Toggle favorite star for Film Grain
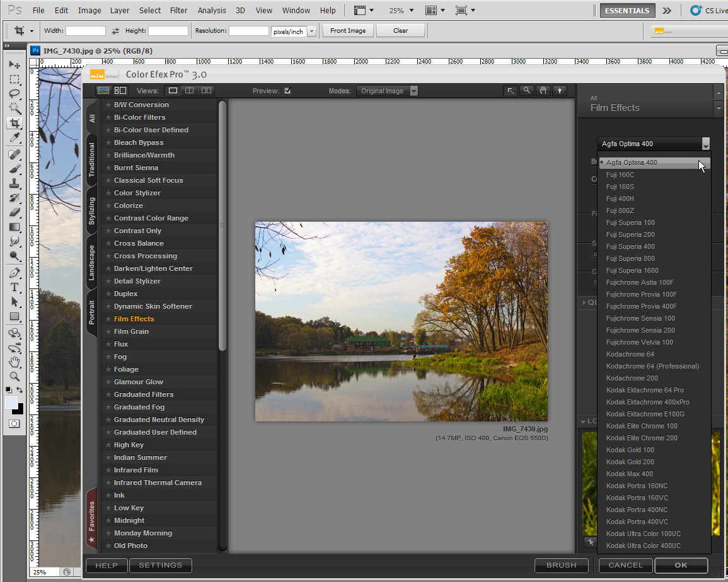The width and height of the screenshot is (728, 582). click(x=108, y=331)
